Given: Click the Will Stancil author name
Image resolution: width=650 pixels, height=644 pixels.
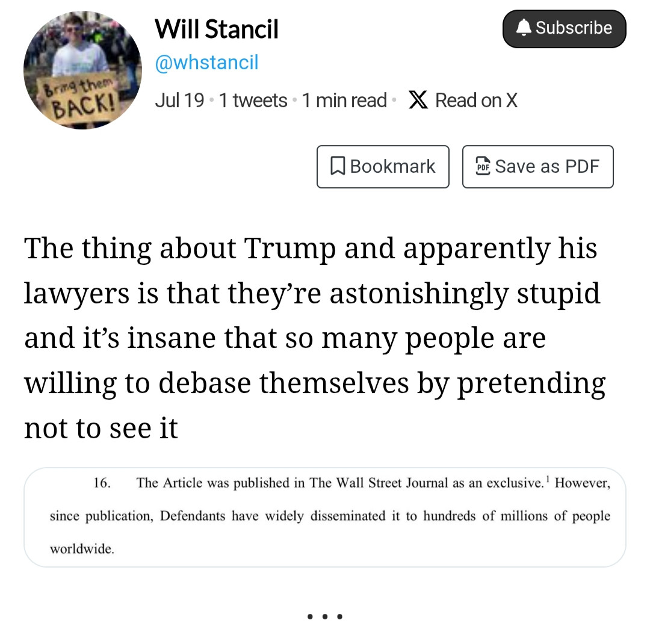Looking at the screenshot, I should coord(217,29).
